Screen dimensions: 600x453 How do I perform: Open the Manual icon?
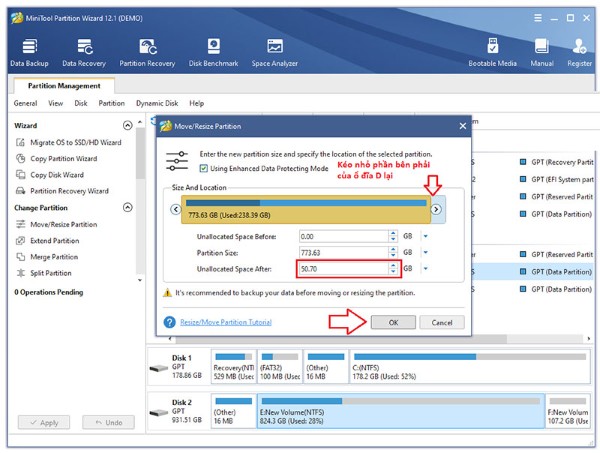point(542,52)
